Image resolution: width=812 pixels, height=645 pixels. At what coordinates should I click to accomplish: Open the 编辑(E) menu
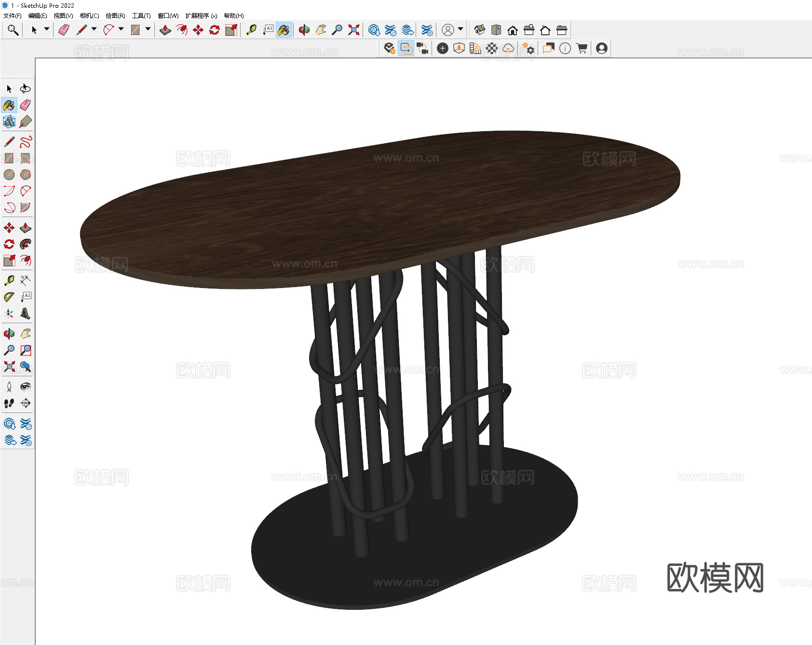(38, 16)
